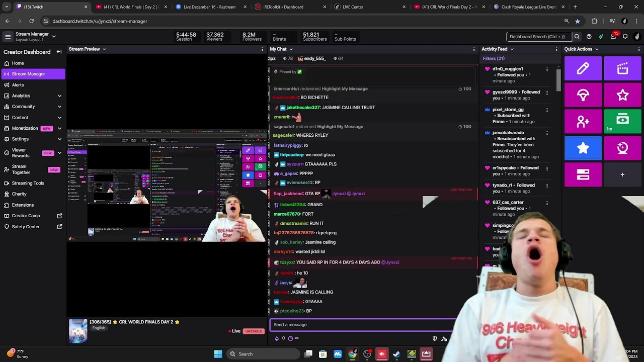The height and width of the screenshot is (362, 644).
Task: Focus the Send a message chat box
Action: pos(362,325)
